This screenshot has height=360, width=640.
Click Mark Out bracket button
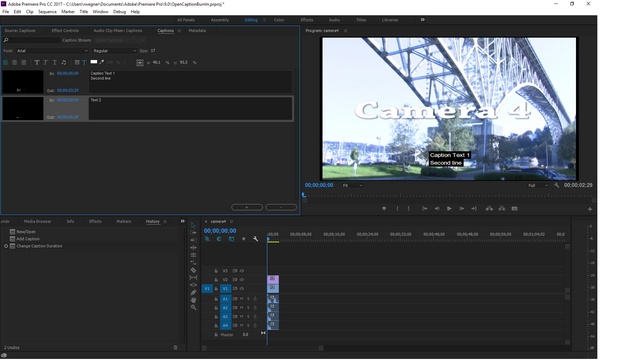pos(409,209)
